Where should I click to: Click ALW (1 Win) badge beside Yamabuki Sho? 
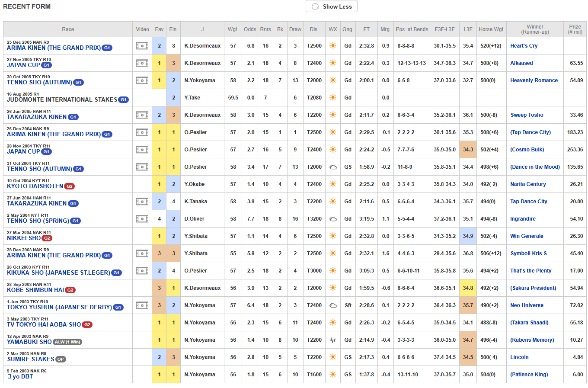pyautogui.click(x=67, y=342)
